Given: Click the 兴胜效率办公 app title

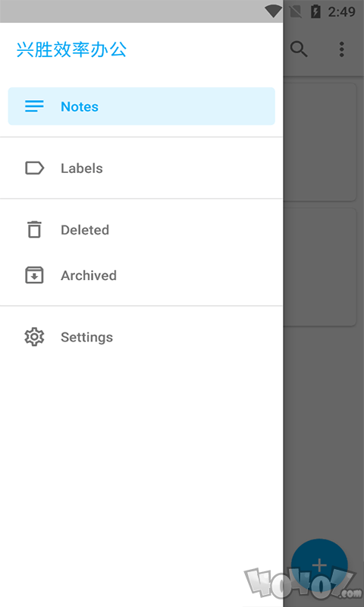Looking at the screenshot, I should 71,49.
